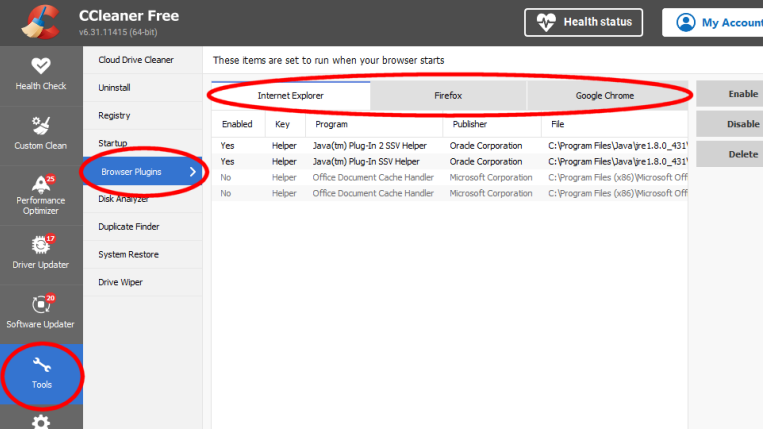The height and width of the screenshot is (429, 763).
Task: Switch to the Firefox tab
Action: [x=448, y=96]
